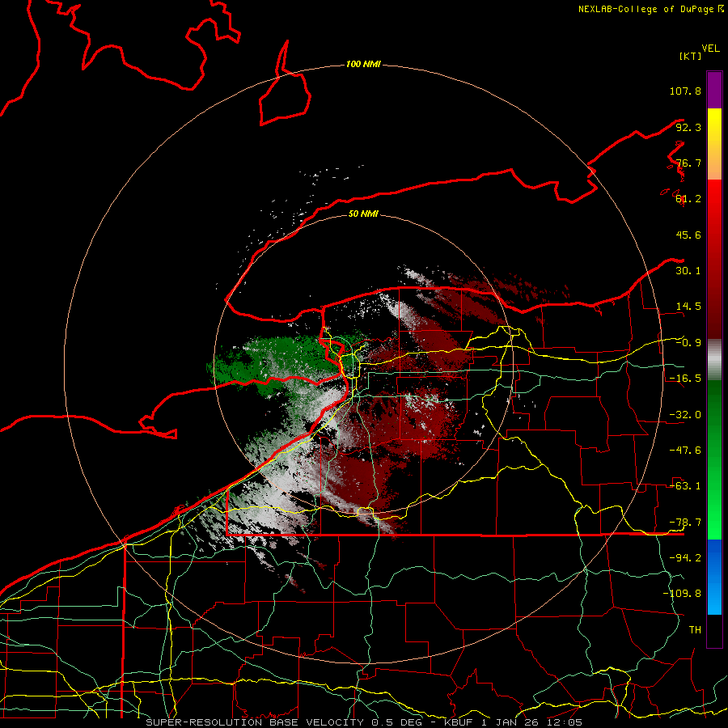Click the [KT] units label

click(x=691, y=56)
